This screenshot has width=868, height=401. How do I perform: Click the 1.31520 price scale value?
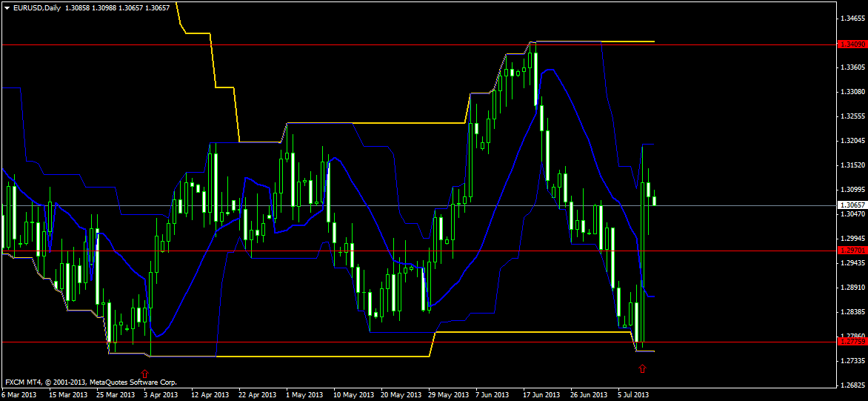point(852,165)
